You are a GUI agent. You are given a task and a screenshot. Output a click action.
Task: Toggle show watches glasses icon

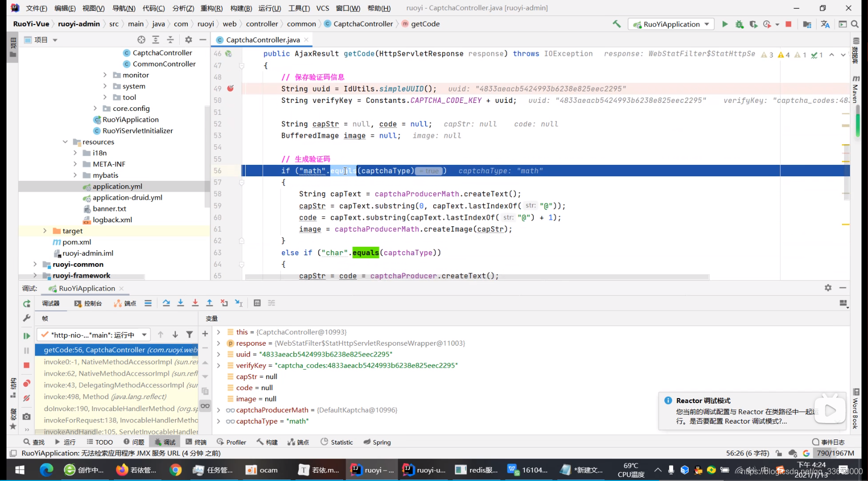point(205,406)
